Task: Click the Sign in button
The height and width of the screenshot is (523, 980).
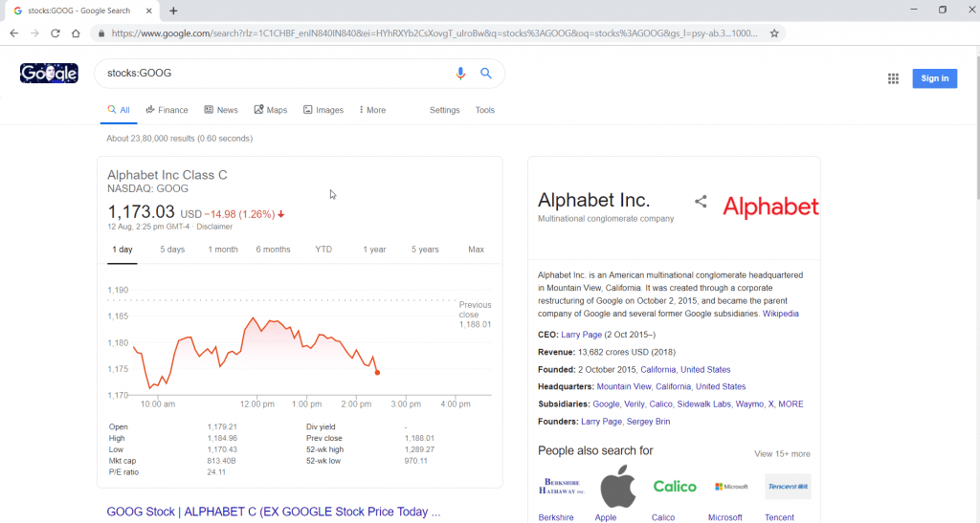Action: [934, 78]
